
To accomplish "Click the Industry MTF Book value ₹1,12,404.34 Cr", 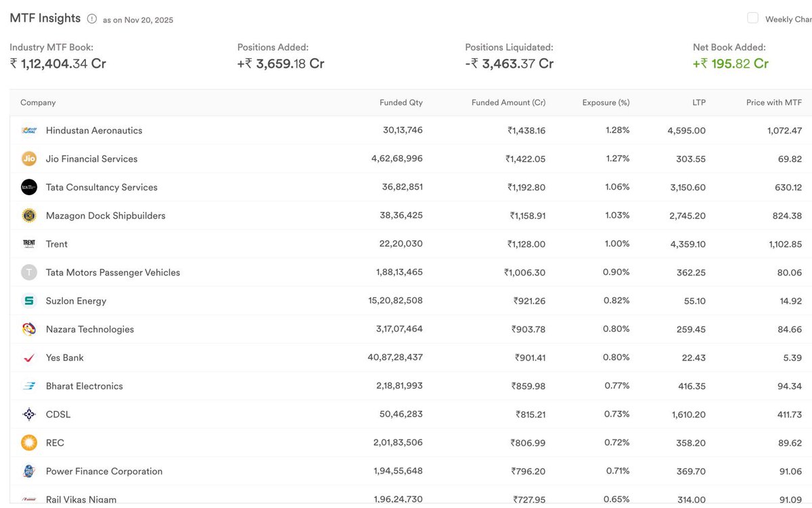I will 58,64.
